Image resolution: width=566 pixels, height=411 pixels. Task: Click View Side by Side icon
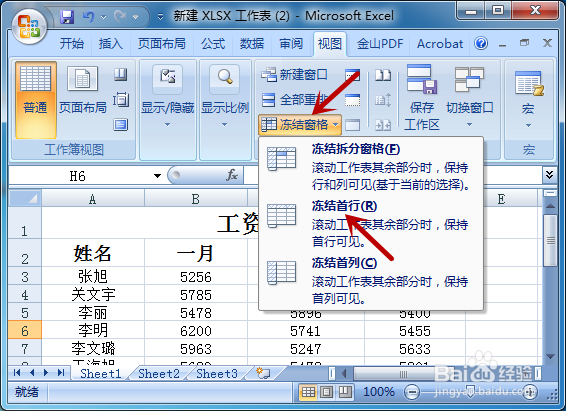click(383, 75)
